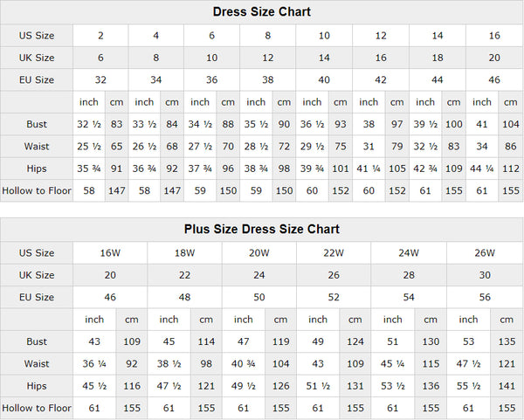Click the 112 cm hips value for US 16

tap(511, 169)
